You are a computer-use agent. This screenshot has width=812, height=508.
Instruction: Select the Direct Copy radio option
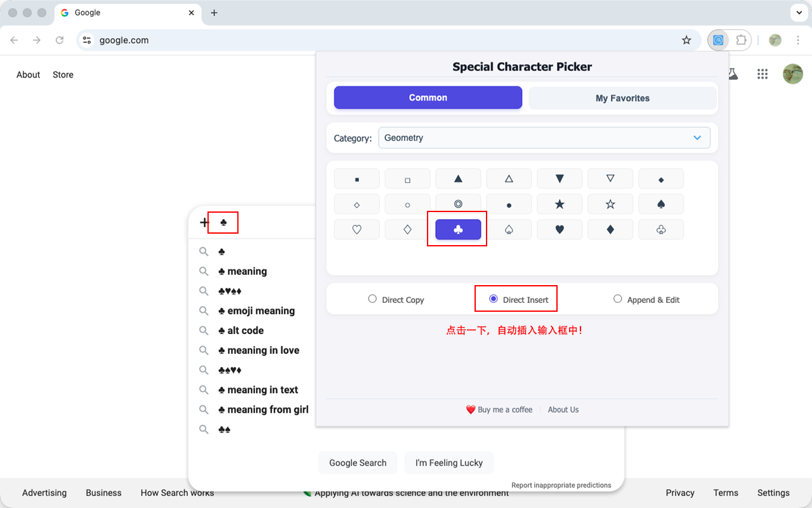coord(372,299)
